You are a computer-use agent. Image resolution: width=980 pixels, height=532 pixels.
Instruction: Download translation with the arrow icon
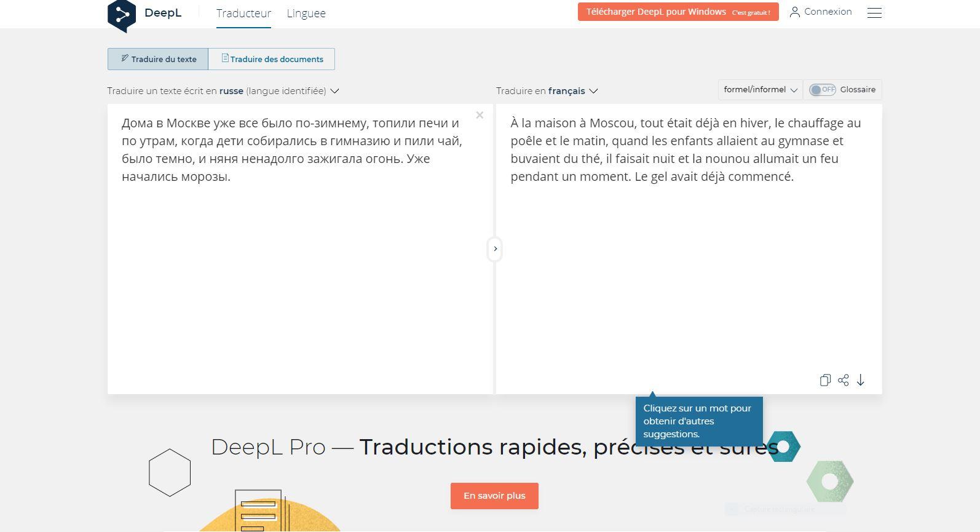click(861, 380)
